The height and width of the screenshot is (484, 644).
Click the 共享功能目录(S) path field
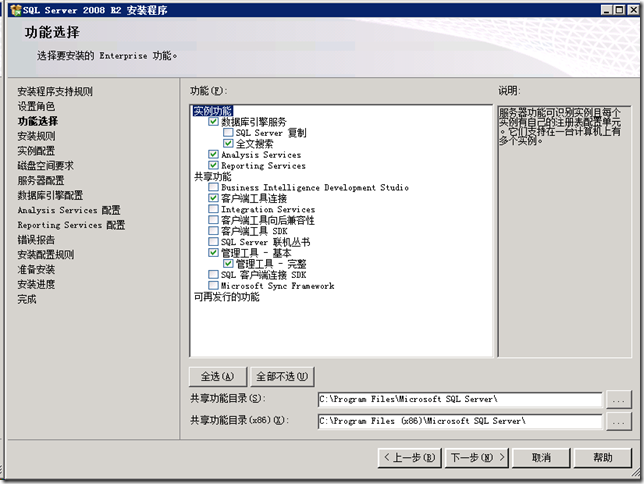(x=460, y=399)
